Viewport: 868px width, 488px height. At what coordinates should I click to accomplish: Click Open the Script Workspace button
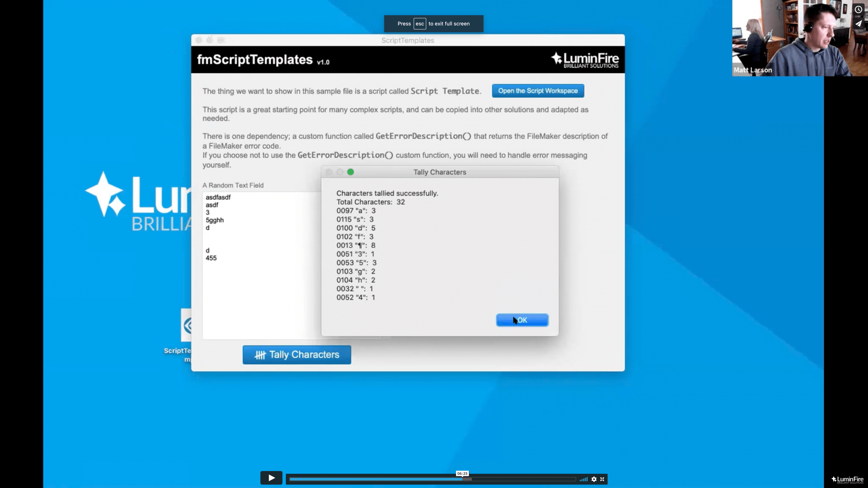click(537, 91)
